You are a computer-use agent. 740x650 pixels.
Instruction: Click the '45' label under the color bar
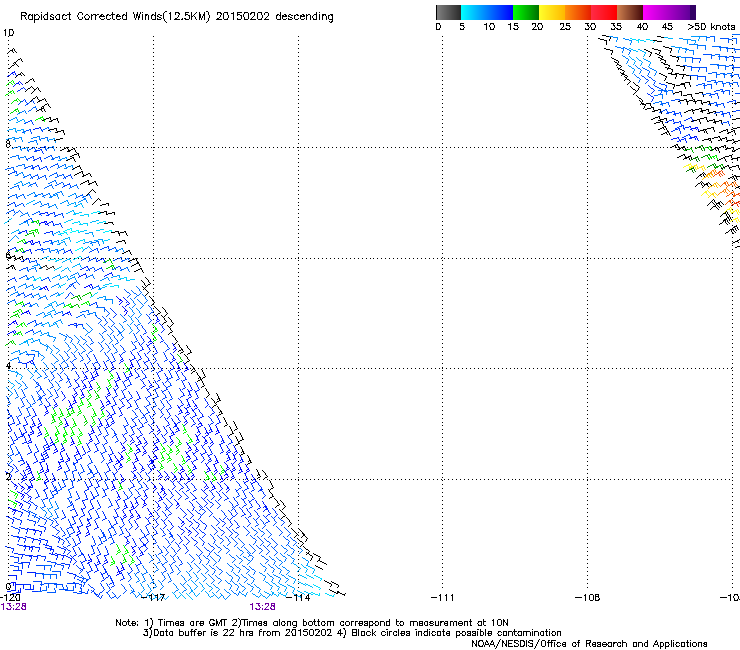click(x=667, y=27)
